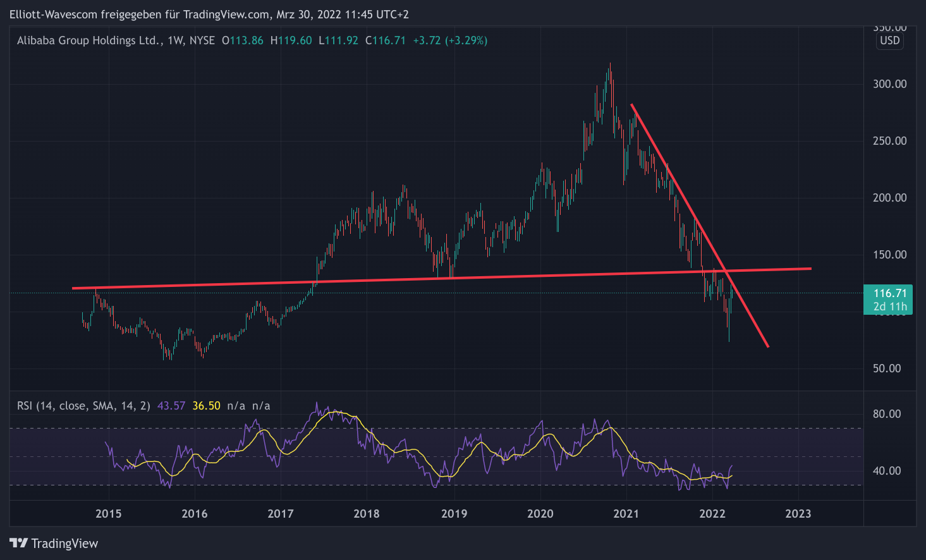Click the 2019 label on the time axis
The image size is (926, 560).
[x=454, y=514]
